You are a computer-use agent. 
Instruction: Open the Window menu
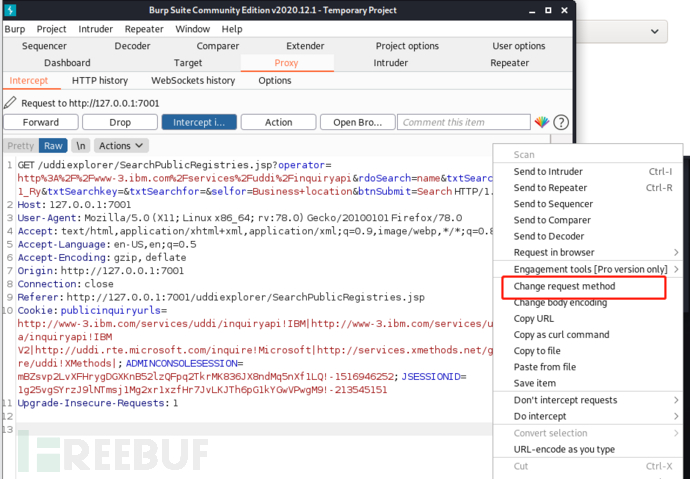pyautogui.click(x=192, y=29)
